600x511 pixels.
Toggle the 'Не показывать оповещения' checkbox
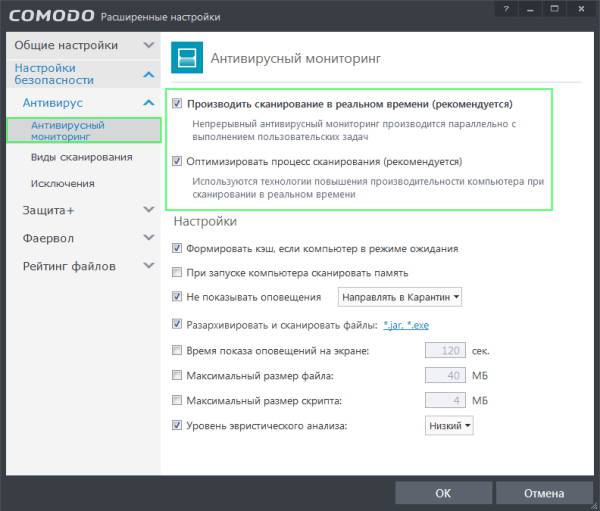177,297
